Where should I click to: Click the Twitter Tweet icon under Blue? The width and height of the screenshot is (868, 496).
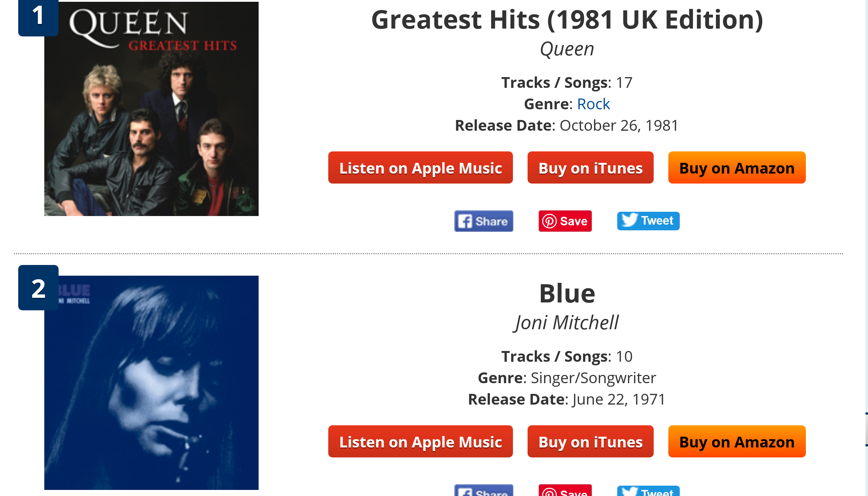coord(648,491)
